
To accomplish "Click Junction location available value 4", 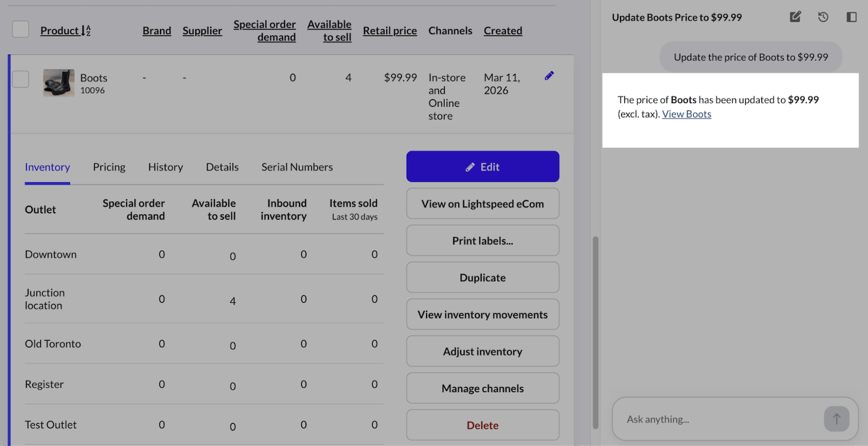I will (232, 301).
